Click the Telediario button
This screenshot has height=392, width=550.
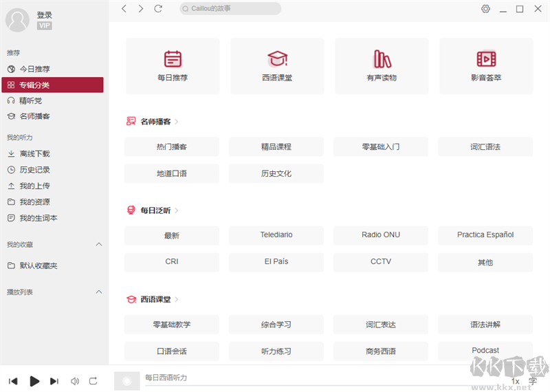click(276, 235)
